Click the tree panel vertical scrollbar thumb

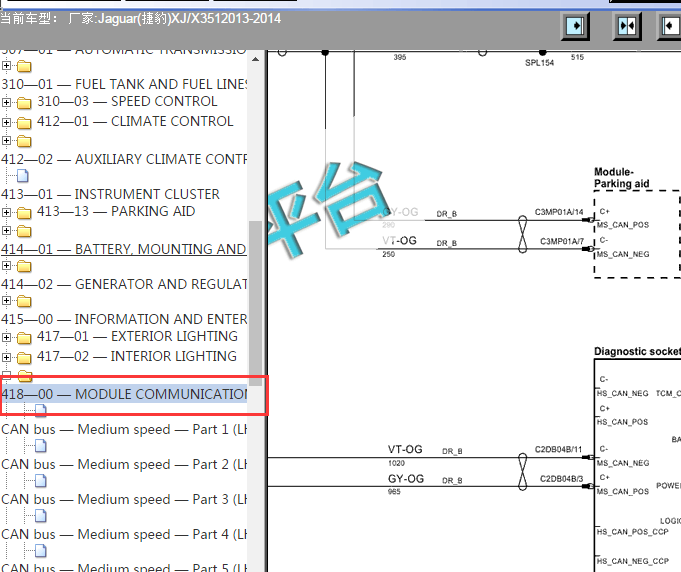(255, 303)
